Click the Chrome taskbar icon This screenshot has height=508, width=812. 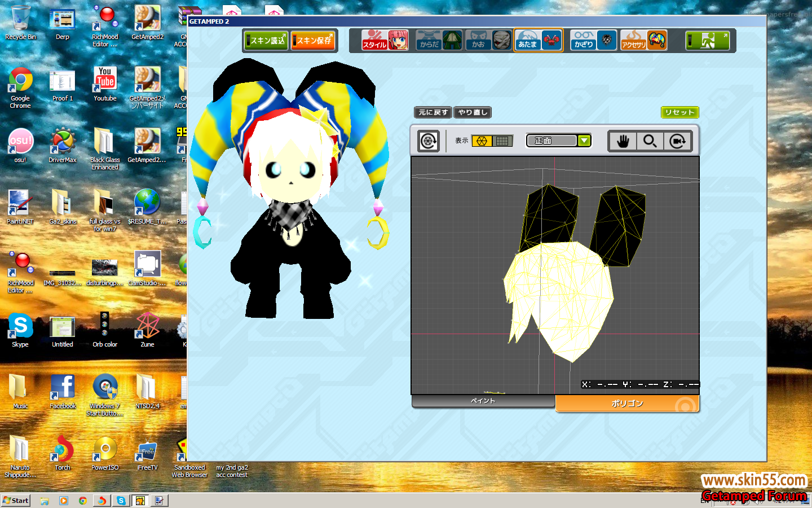[83, 501]
